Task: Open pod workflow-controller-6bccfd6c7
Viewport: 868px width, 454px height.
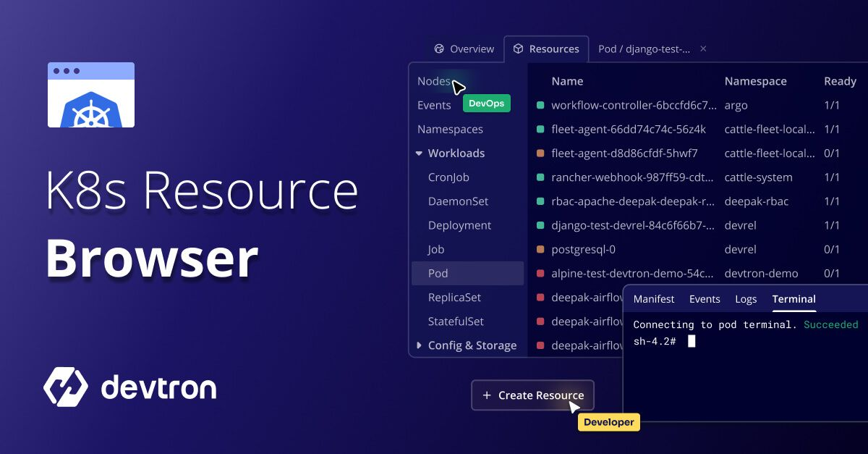Action: [x=634, y=105]
